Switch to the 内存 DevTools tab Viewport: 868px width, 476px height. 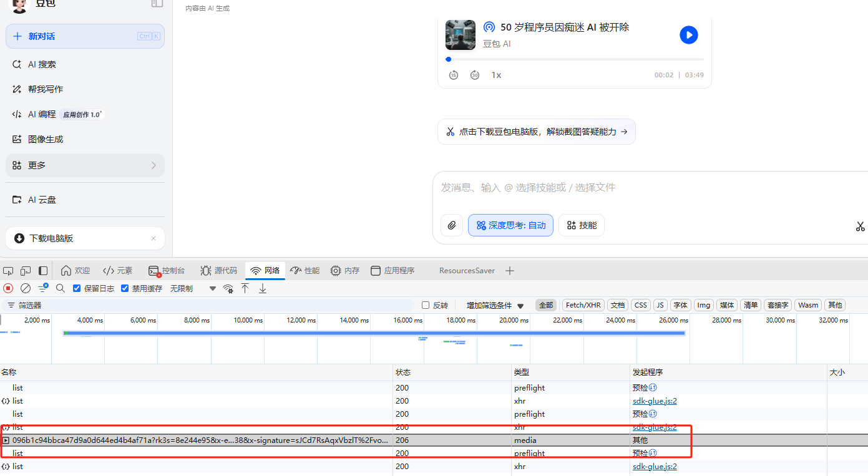click(345, 271)
